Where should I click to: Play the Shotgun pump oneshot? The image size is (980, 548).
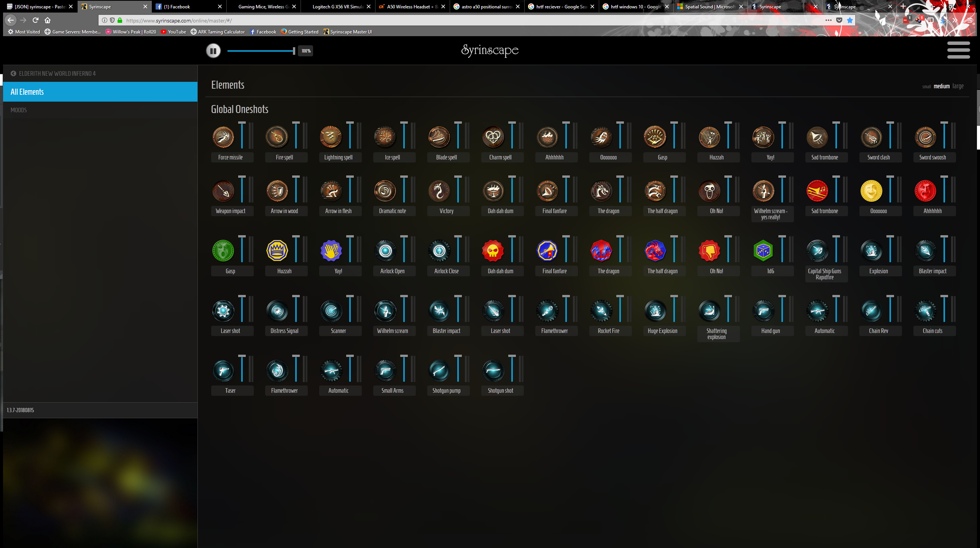click(439, 370)
